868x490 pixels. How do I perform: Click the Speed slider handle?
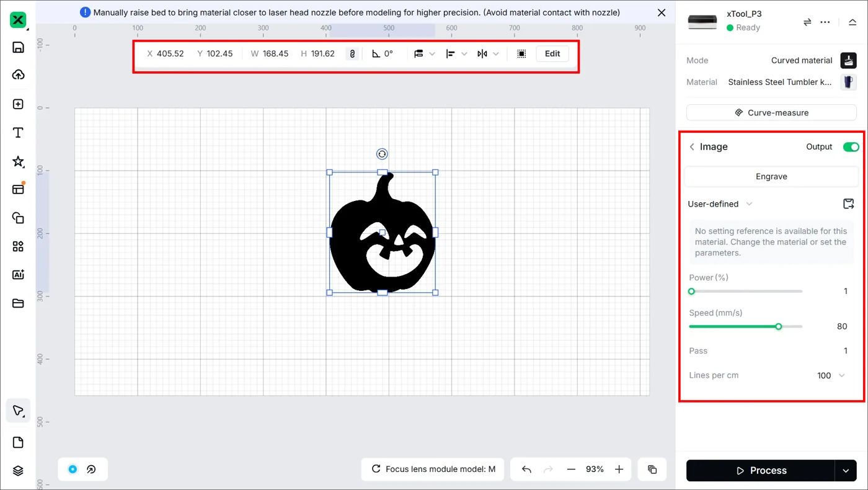point(779,326)
